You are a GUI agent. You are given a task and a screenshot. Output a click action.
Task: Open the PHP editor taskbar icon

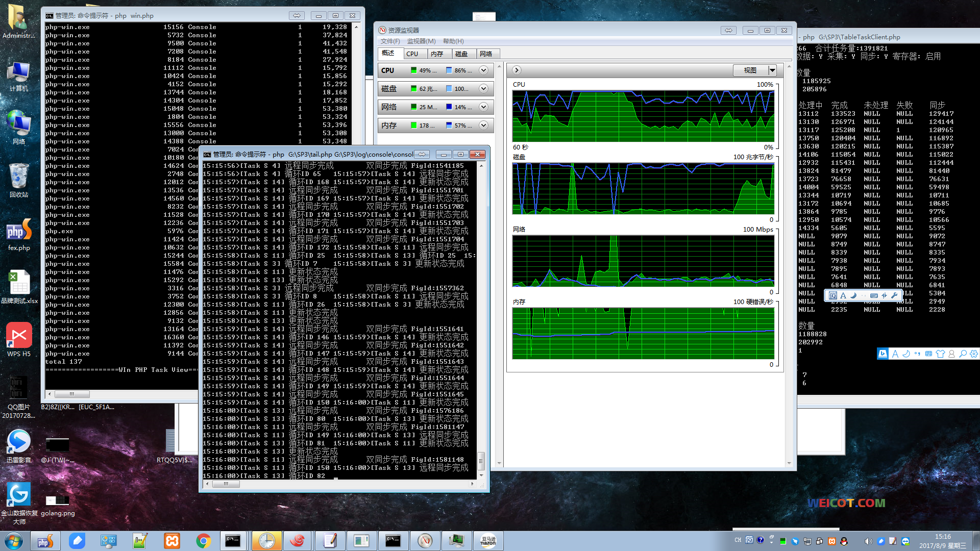(x=45, y=541)
